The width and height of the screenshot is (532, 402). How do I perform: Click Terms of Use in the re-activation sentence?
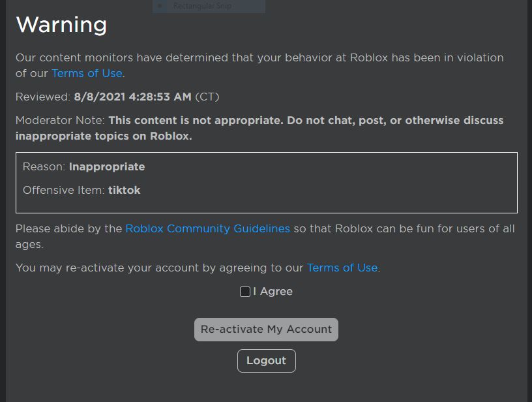click(342, 268)
